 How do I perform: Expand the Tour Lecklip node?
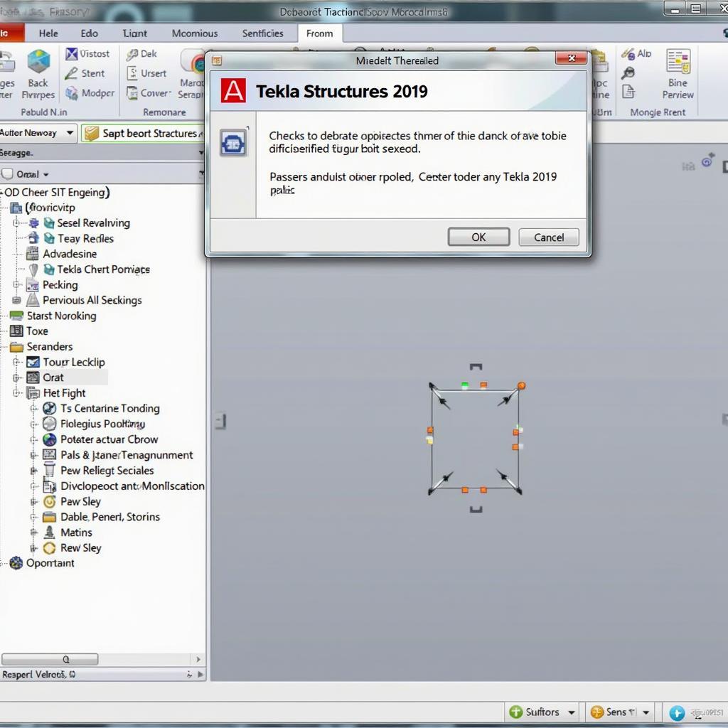click(17, 362)
